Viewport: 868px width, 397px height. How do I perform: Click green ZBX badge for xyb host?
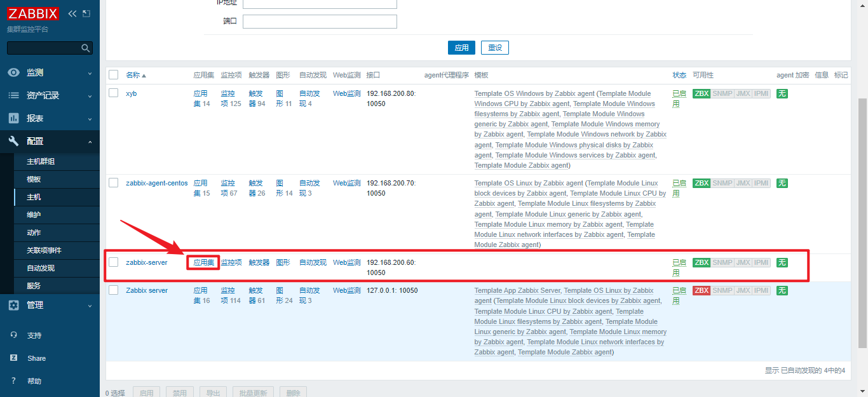point(702,93)
